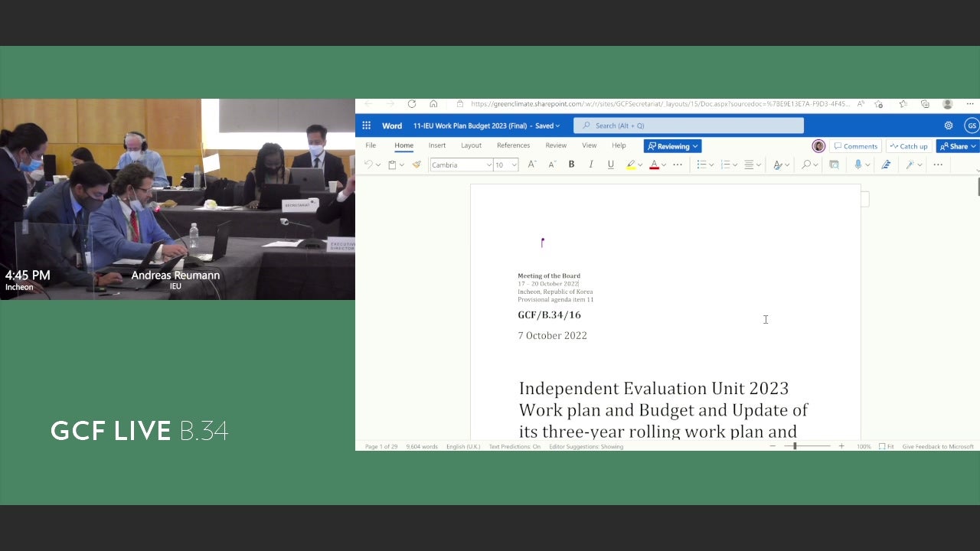Open Word settings gear icon

pyautogui.click(x=949, y=126)
